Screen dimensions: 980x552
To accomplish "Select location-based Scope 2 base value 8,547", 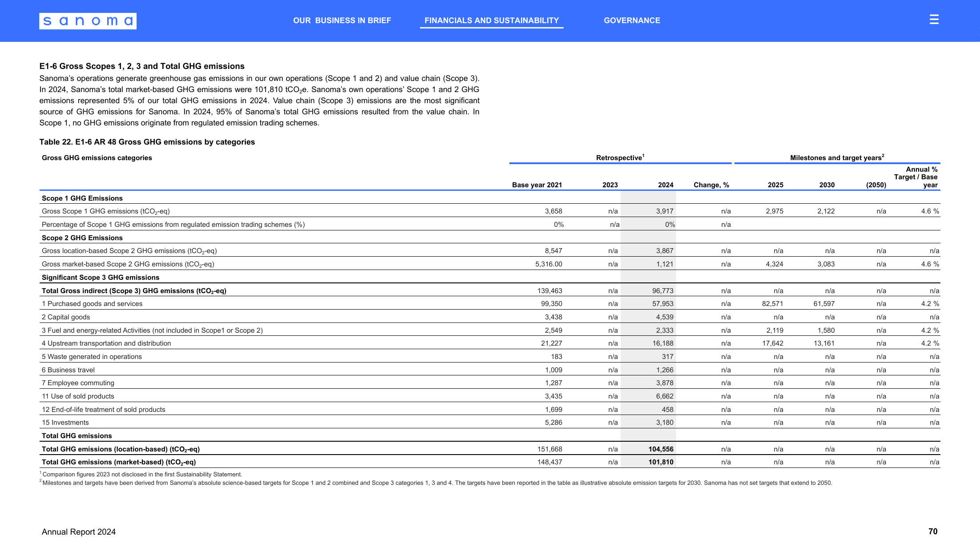I will 553,251.
